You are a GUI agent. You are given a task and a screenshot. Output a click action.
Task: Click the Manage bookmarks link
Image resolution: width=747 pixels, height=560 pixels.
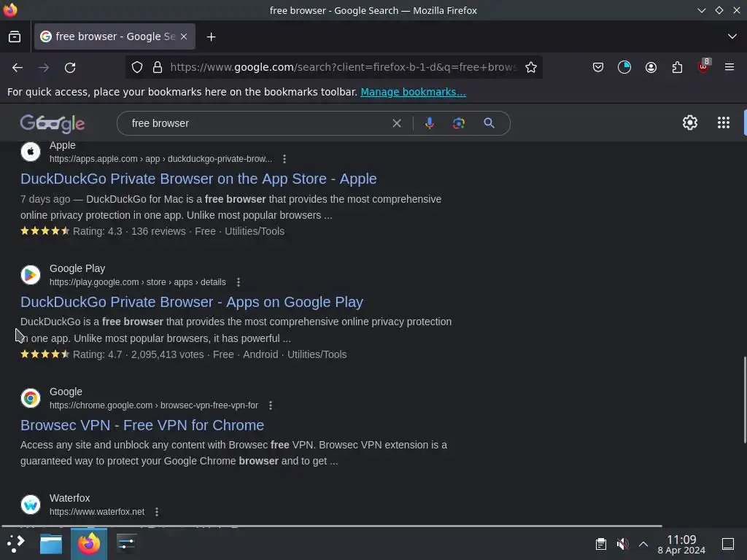click(x=413, y=92)
